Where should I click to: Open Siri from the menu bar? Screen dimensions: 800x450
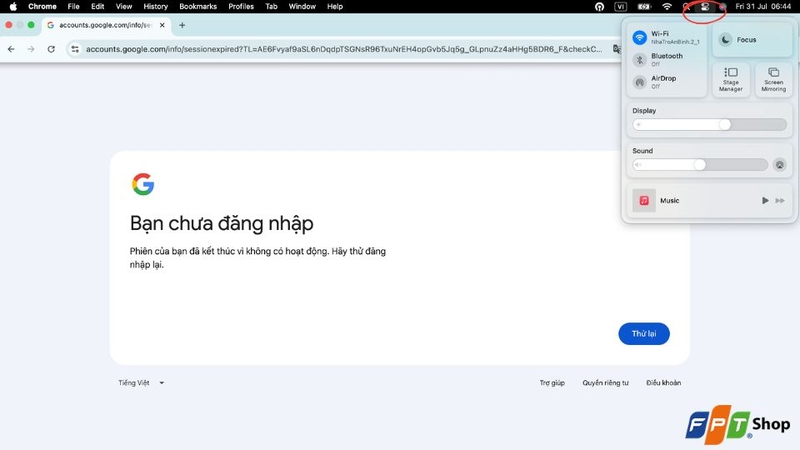click(722, 7)
